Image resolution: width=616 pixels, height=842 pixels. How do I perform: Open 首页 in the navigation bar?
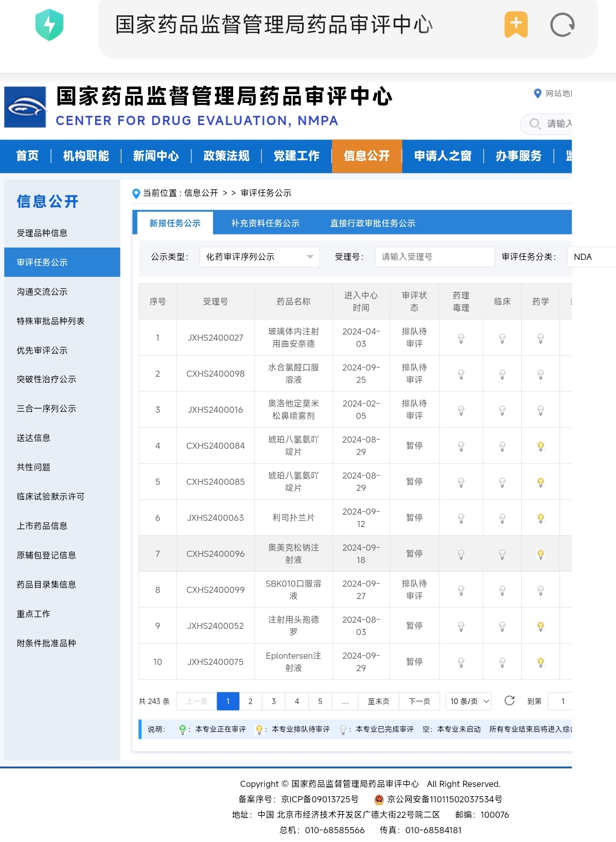click(27, 156)
